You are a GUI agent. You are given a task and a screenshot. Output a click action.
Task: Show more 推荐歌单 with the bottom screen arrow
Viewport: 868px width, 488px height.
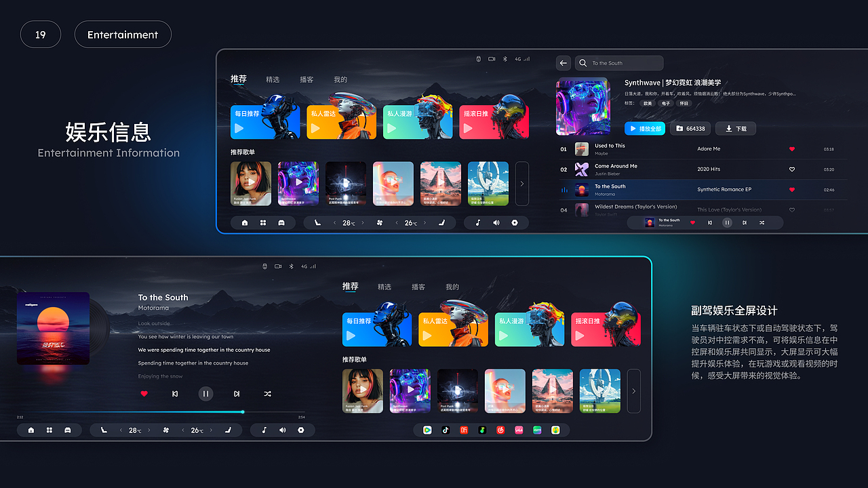click(x=634, y=391)
